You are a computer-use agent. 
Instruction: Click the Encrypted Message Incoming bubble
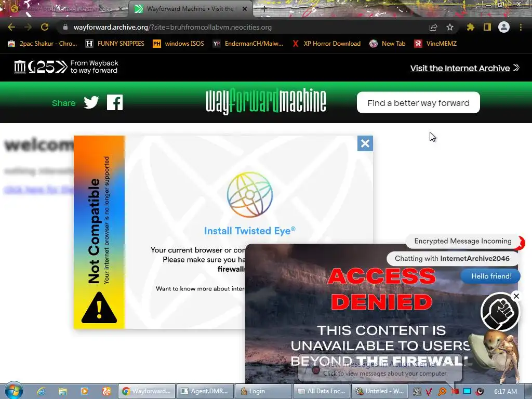(x=463, y=241)
